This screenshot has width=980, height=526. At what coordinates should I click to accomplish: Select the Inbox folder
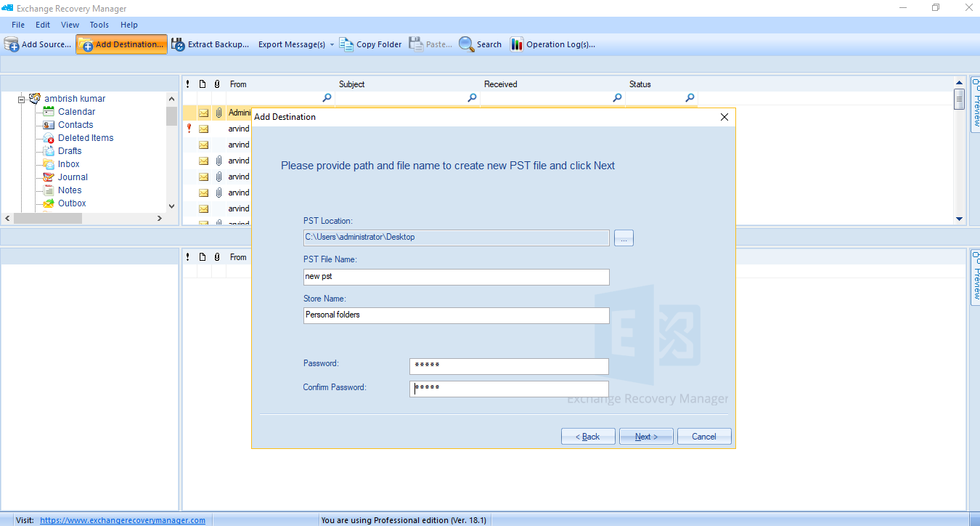click(x=69, y=164)
